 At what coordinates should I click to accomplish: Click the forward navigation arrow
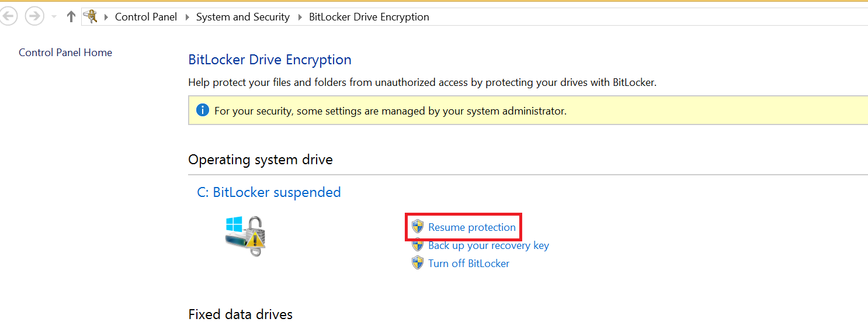[34, 16]
